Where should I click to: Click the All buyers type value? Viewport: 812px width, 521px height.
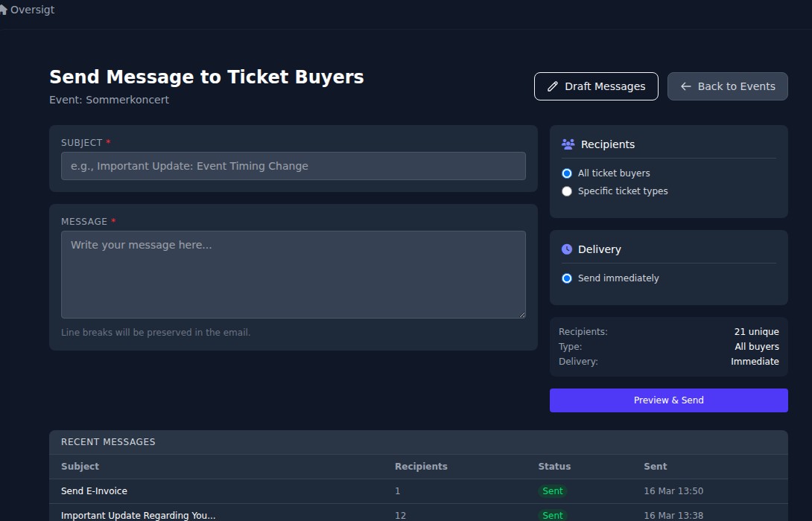[757, 347]
